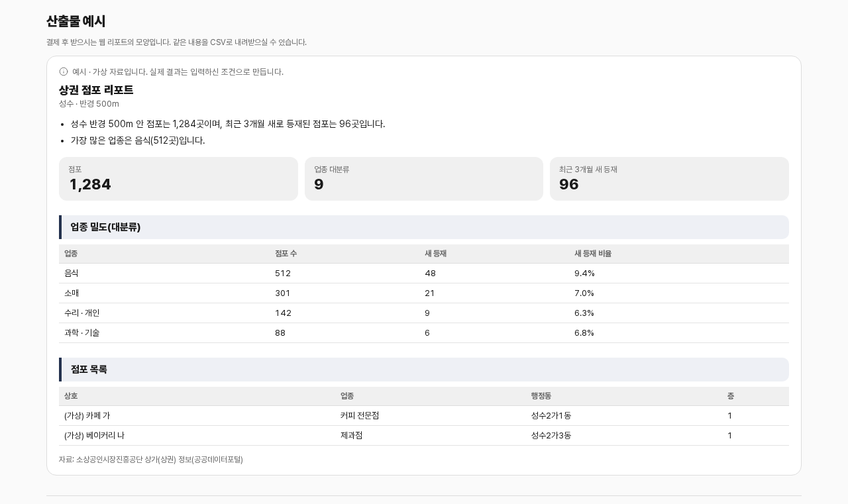Click the store count cell "301"

(283, 293)
